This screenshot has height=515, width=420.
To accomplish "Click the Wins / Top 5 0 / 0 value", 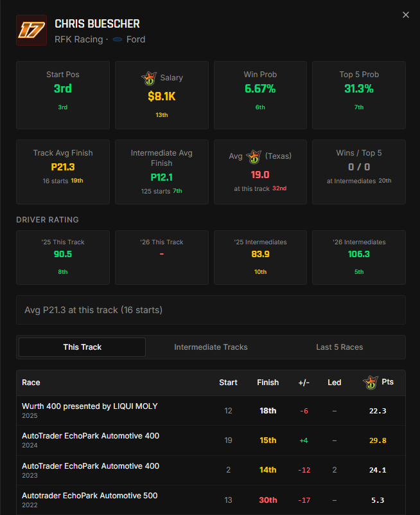I will 359,167.
